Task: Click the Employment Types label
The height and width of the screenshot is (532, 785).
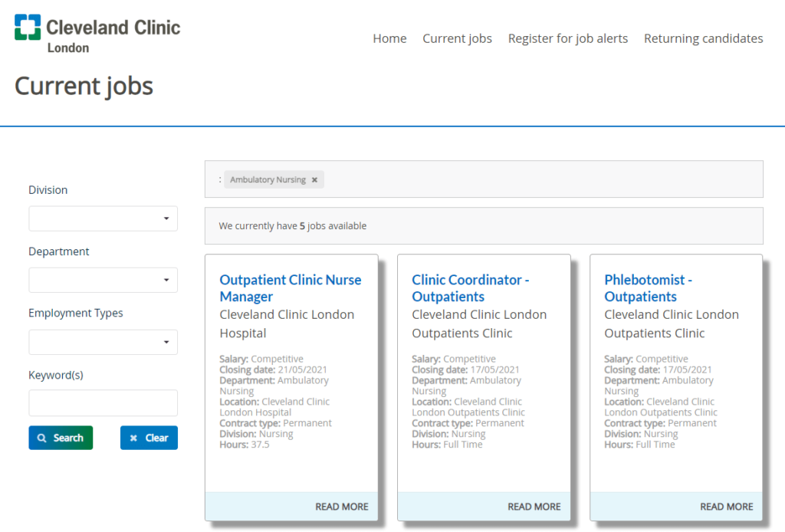Action: (x=76, y=314)
